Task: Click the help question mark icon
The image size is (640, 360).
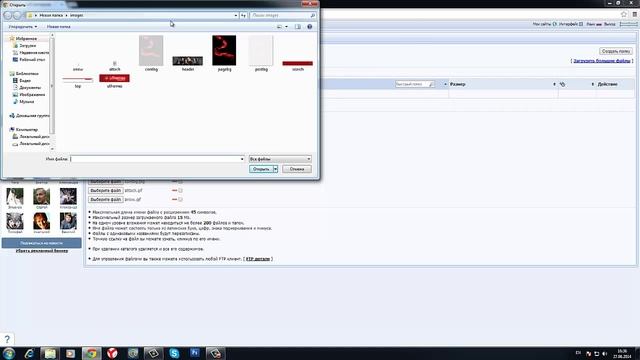Action: [7, 339]
